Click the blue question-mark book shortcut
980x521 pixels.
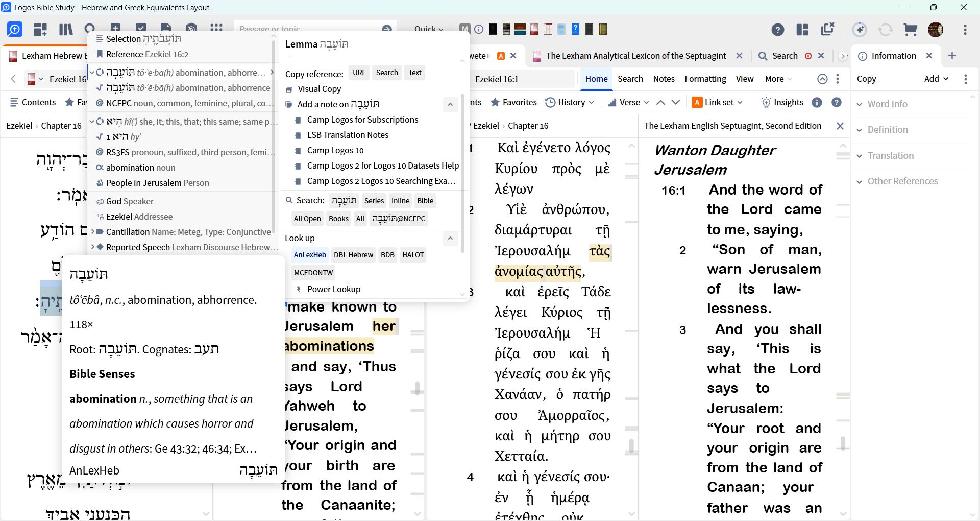point(575,29)
